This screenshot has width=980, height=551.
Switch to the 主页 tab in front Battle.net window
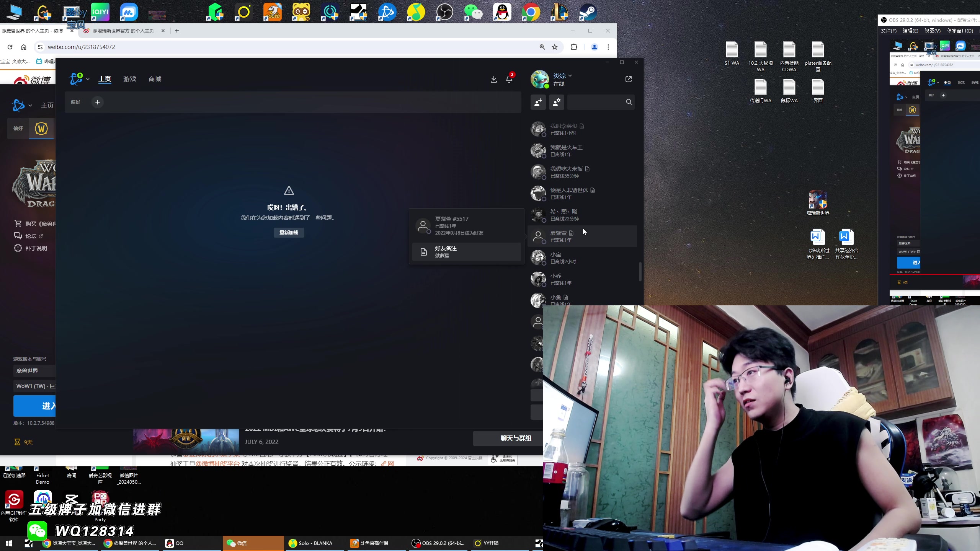click(105, 79)
